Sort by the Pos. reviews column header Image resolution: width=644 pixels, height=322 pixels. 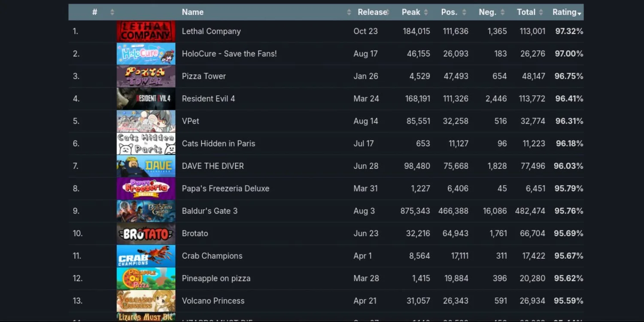click(449, 12)
